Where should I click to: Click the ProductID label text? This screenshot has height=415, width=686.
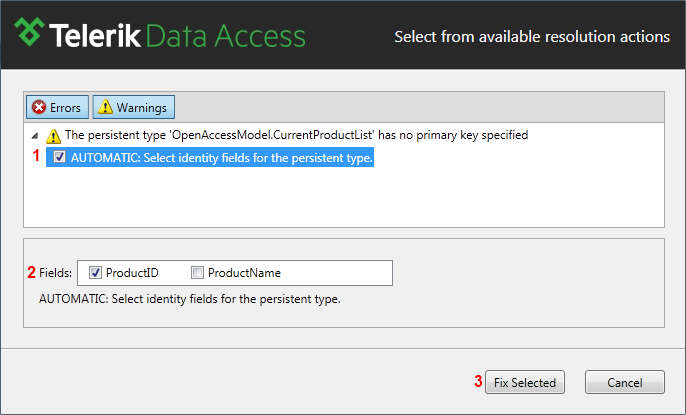(x=132, y=273)
